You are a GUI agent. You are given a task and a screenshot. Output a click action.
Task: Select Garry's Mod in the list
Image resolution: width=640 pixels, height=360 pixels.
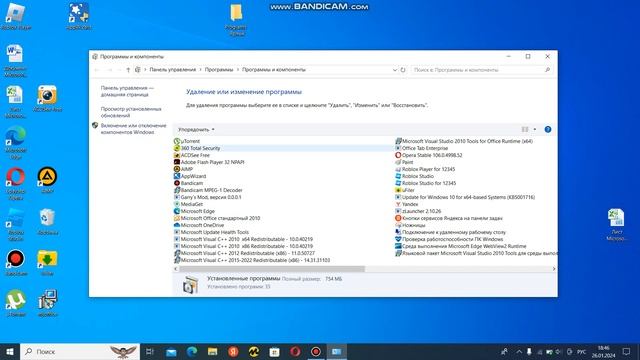(208, 197)
